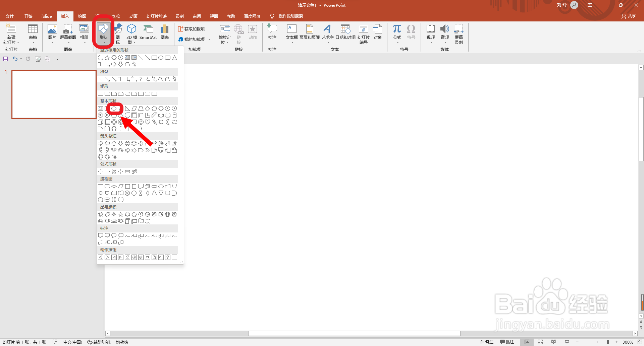This screenshot has width=644, height=346.
Task: Click the zoom out minus button
Action: 577,342
